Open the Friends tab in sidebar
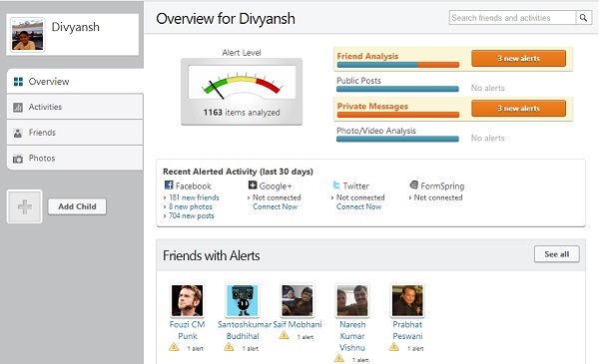Viewport: 599px width, 364px height. [x=75, y=133]
